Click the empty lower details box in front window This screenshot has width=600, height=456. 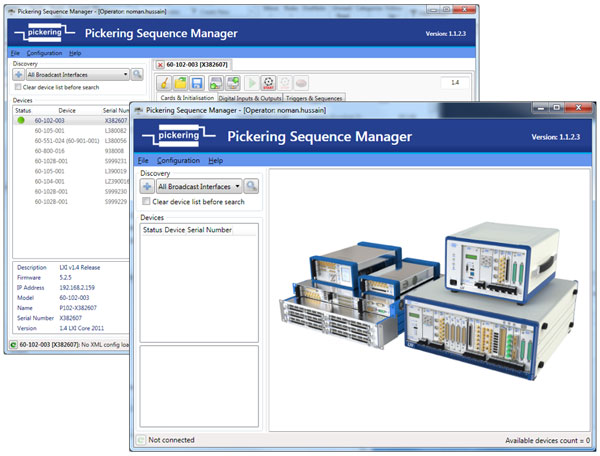[199, 386]
